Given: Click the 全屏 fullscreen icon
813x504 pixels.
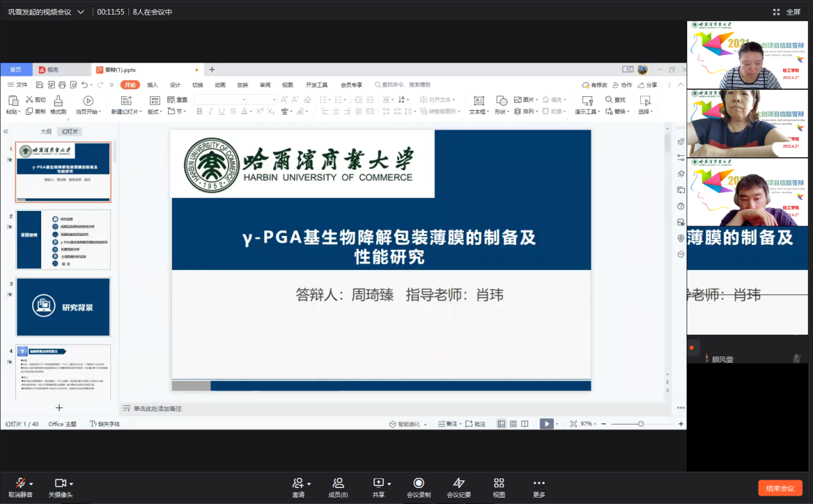Looking at the screenshot, I should pos(776,12).
